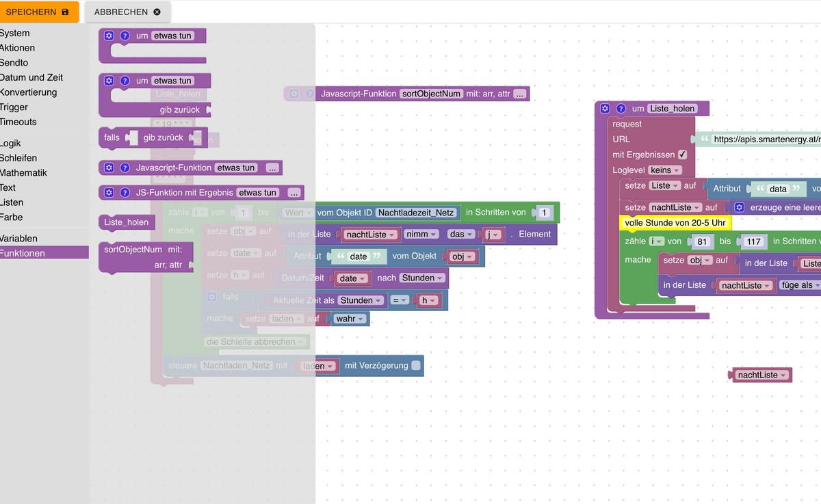Open the 'Stunden' dropdown after 'nach'

click(423, 278)
